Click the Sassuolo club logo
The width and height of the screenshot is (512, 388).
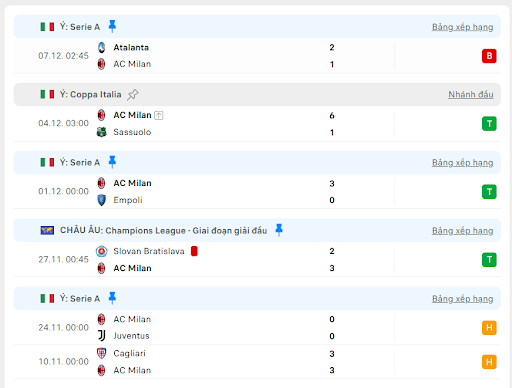click(x=102, y=132)
